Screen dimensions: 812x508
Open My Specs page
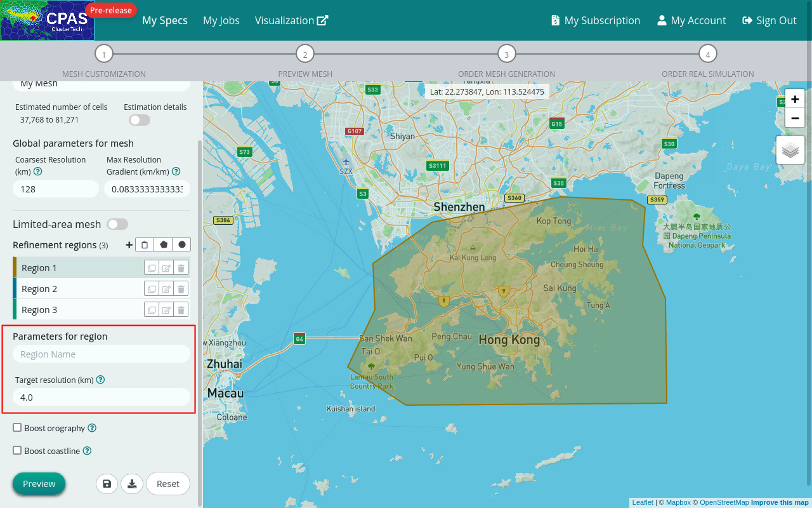[165, 20]
